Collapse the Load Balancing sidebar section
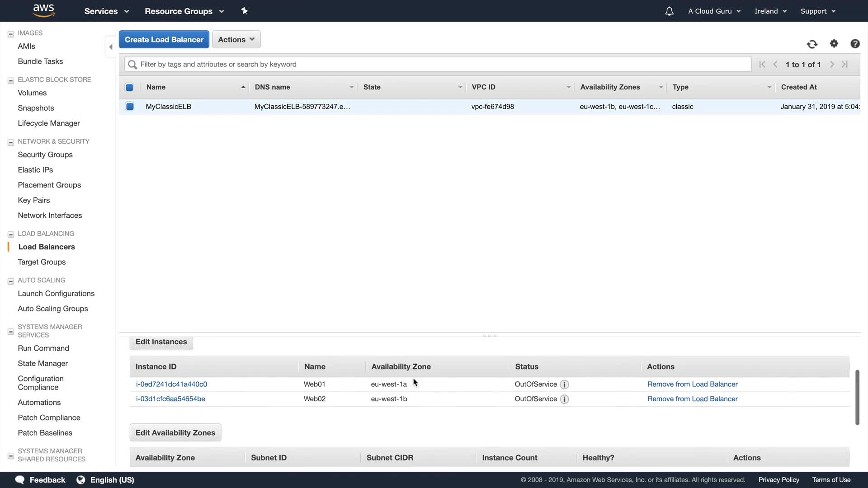Screen dimensions: 868x488 click(x=11, y=234)
